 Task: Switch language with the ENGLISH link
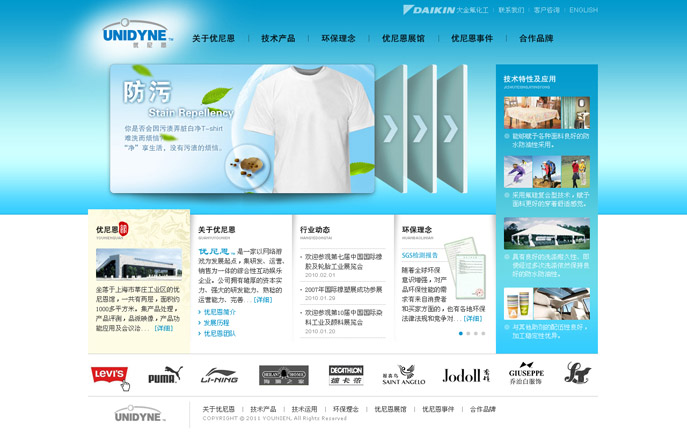pos(584,10)
